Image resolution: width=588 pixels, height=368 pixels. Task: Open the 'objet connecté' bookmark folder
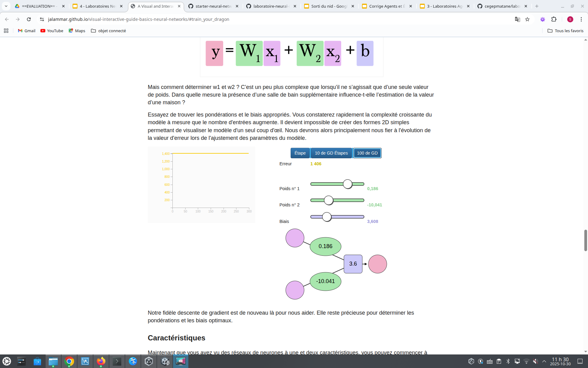108,31
